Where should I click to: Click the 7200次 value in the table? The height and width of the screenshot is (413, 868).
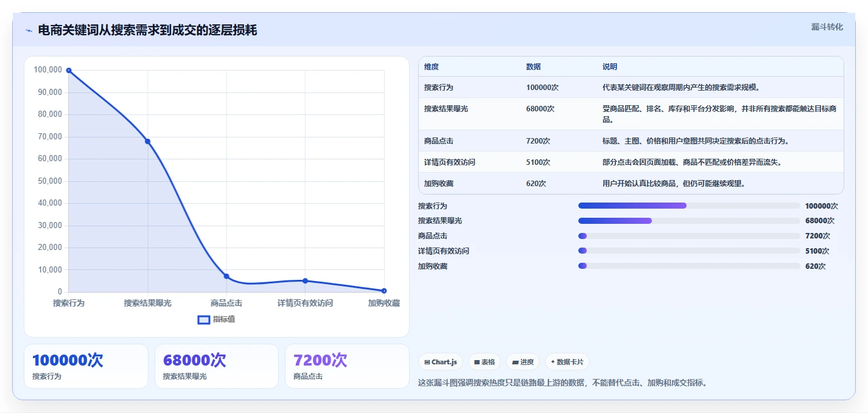538,141
